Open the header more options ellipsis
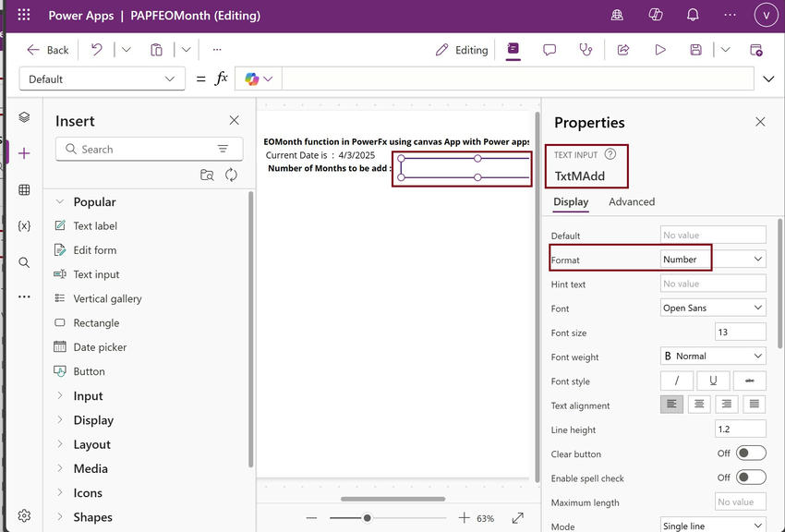The width and height of the screenshot is (785, 532). coord(730,15)
